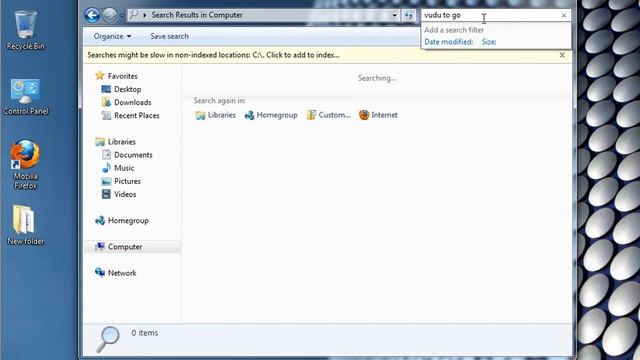This screenshot has height=360, width=640.
Task: Open the Organize menu
Action: pyautogui.click(x=112, y=36)
